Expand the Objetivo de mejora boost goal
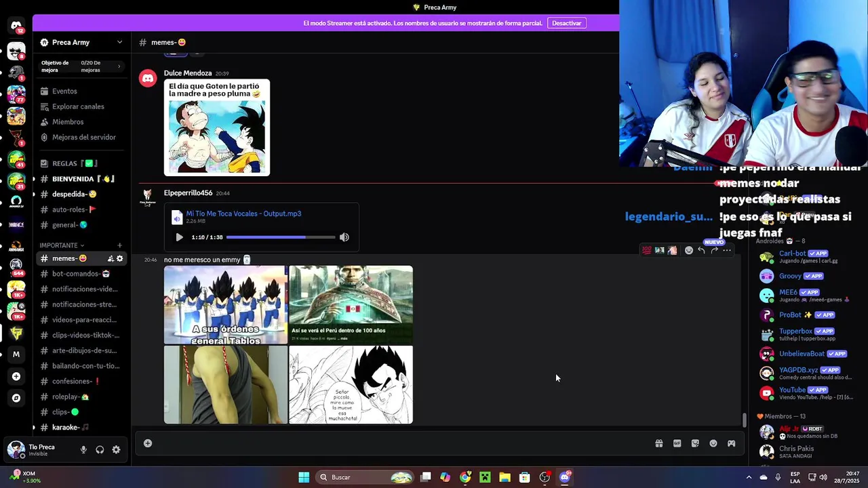 tap(81, 66)
